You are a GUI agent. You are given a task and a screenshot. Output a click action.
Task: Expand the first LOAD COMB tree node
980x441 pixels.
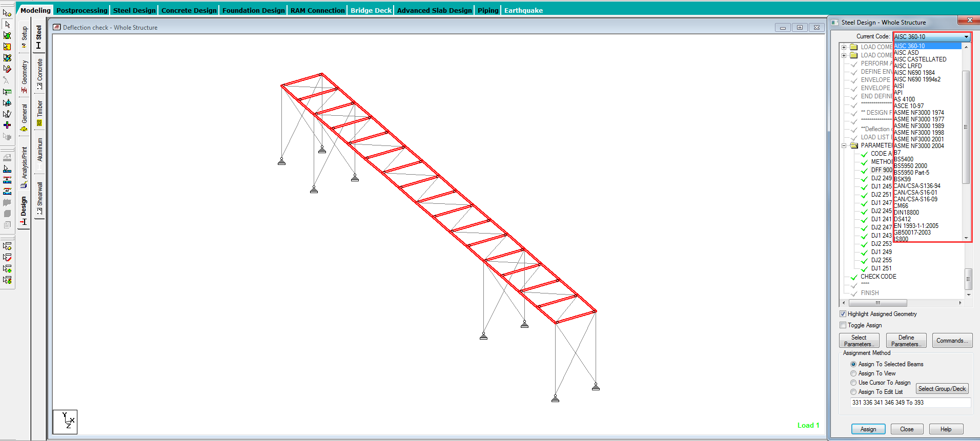click(844, 47)
